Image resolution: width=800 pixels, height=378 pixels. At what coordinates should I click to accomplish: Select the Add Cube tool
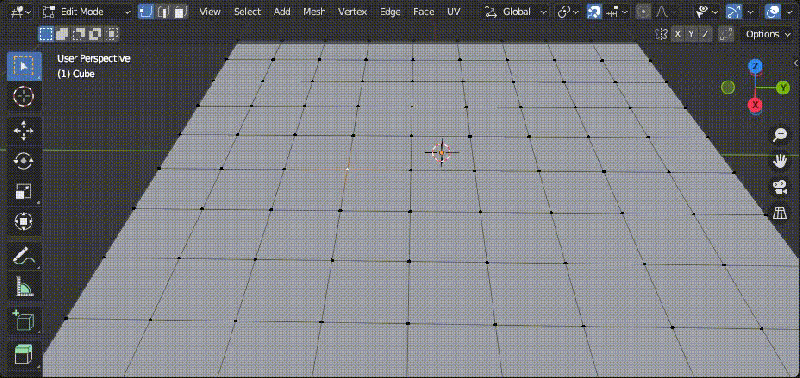(x=23, y=321)
